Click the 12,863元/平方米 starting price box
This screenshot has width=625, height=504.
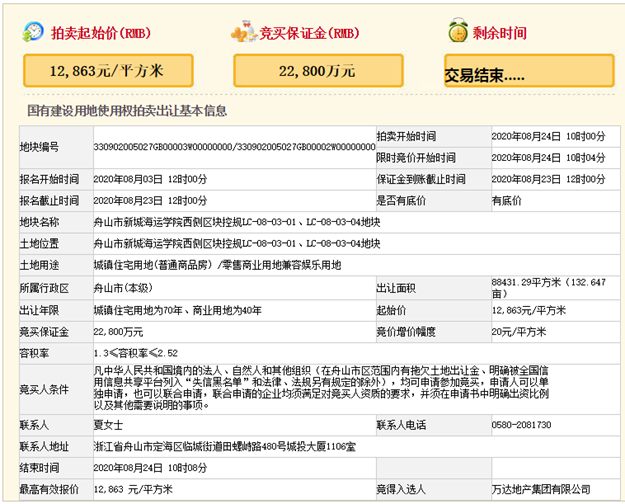click(108, 71)
